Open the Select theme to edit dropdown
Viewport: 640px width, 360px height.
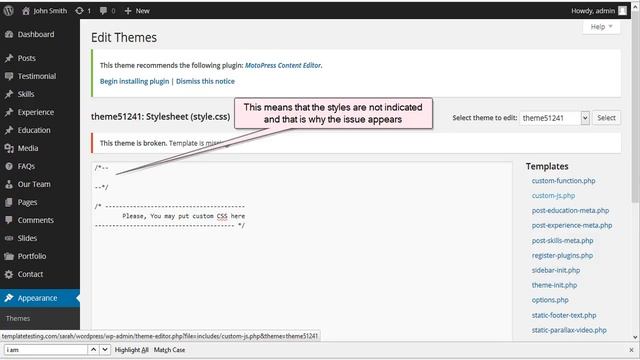(554, 118)
